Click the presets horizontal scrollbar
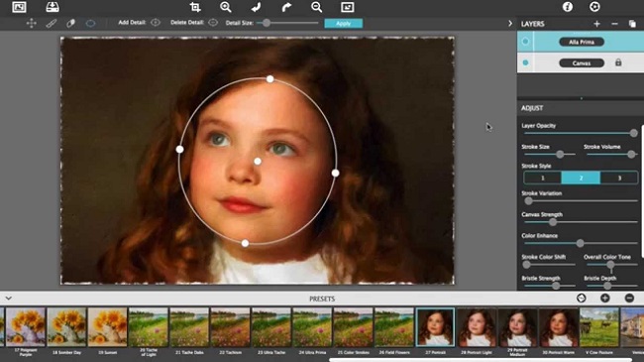 [x=481, y=360]
